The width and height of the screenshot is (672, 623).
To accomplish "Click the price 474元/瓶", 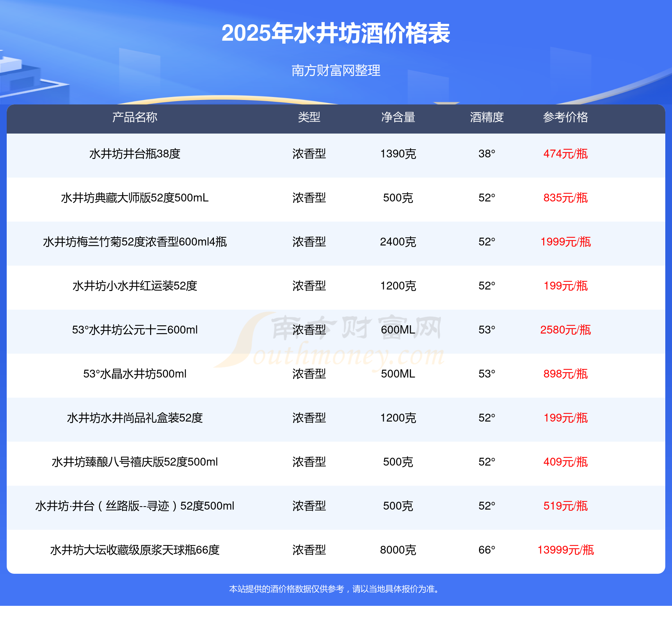I will point(566,154).
